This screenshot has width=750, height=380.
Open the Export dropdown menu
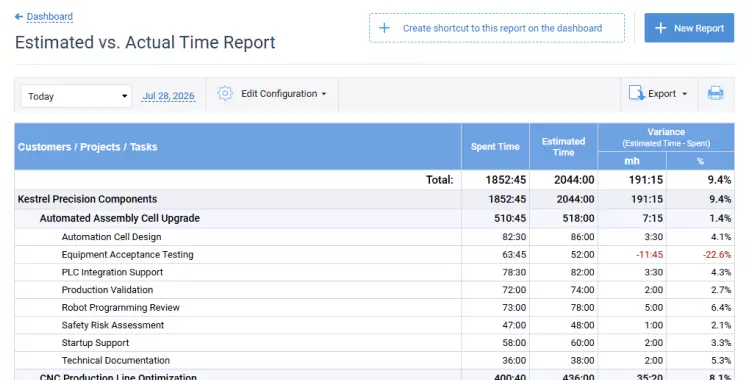click(x=667, y=94)
